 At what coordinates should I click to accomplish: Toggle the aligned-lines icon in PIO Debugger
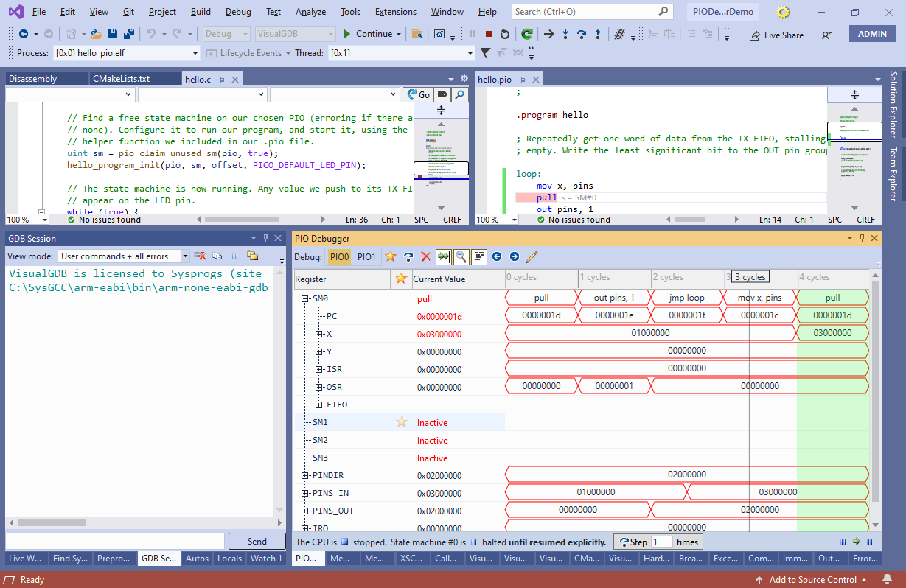(479, 256)
